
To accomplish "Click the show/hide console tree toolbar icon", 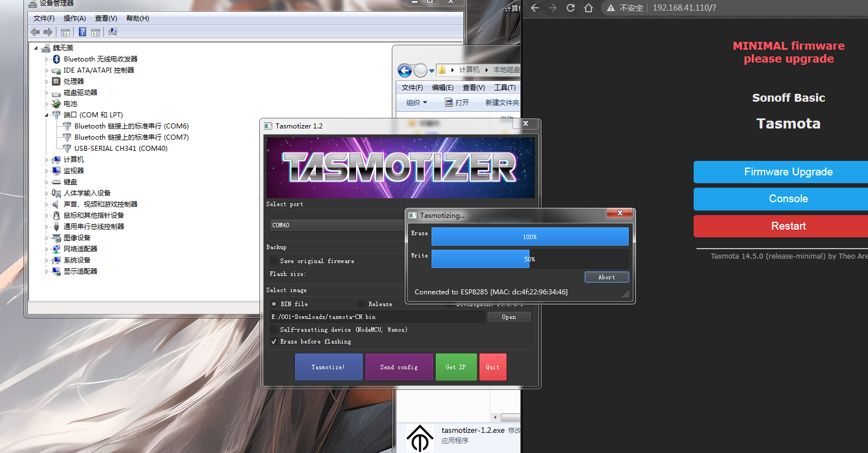I will (65, 32).
